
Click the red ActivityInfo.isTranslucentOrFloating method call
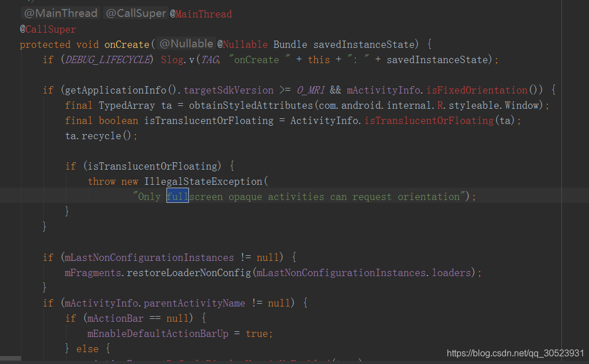pos(429,121)
